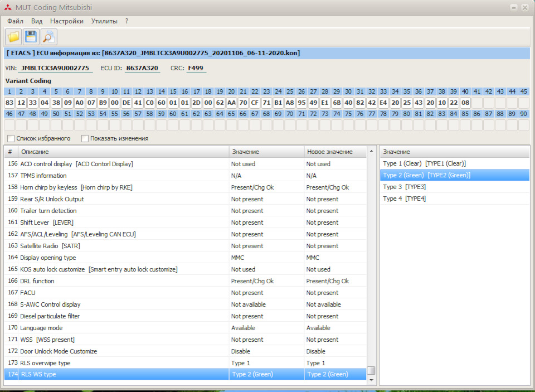Click the # column header
The image size is (535, 392).
point(11,152)
